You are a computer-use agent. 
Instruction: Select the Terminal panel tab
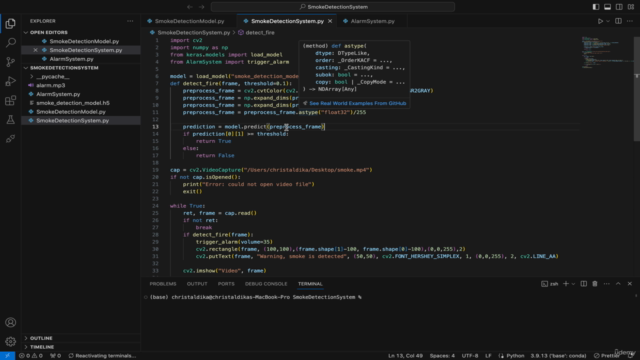310,284
